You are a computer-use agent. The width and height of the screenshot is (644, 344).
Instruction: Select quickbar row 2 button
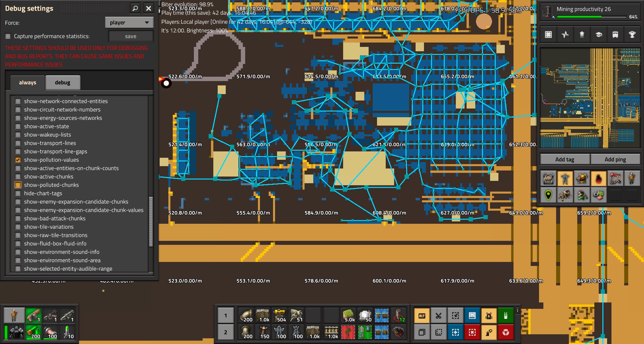225,332
